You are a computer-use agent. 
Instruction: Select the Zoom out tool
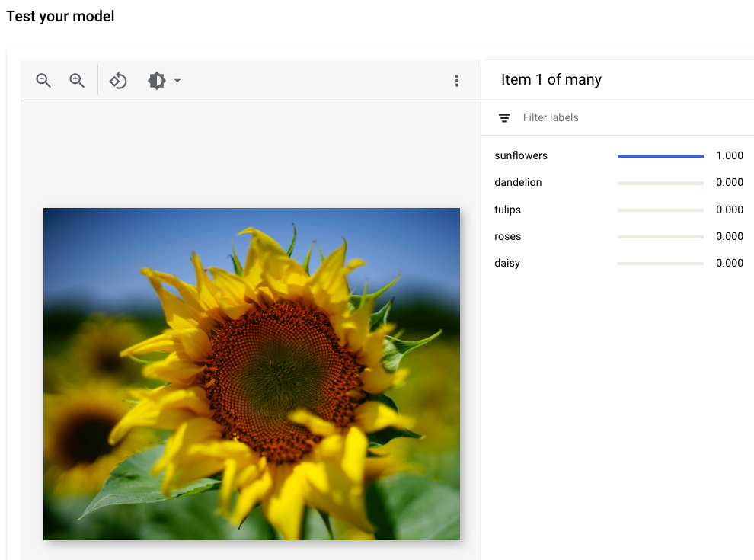click(x=43, y=80)
